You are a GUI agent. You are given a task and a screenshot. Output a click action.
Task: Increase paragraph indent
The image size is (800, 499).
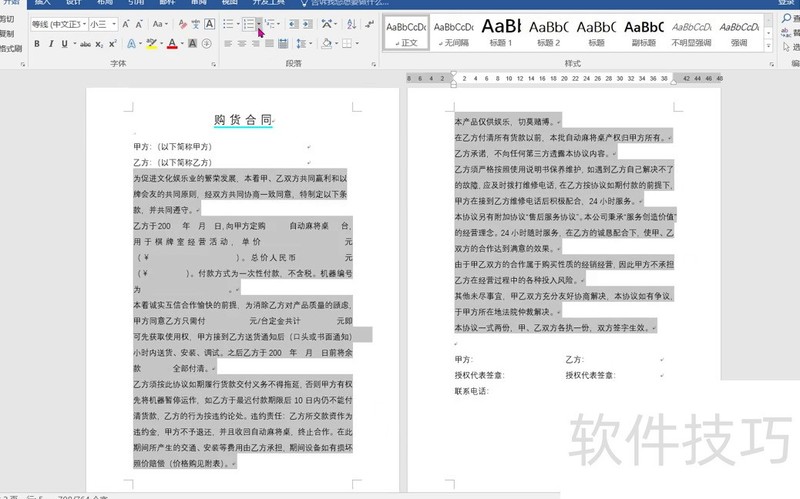(307, 24)
